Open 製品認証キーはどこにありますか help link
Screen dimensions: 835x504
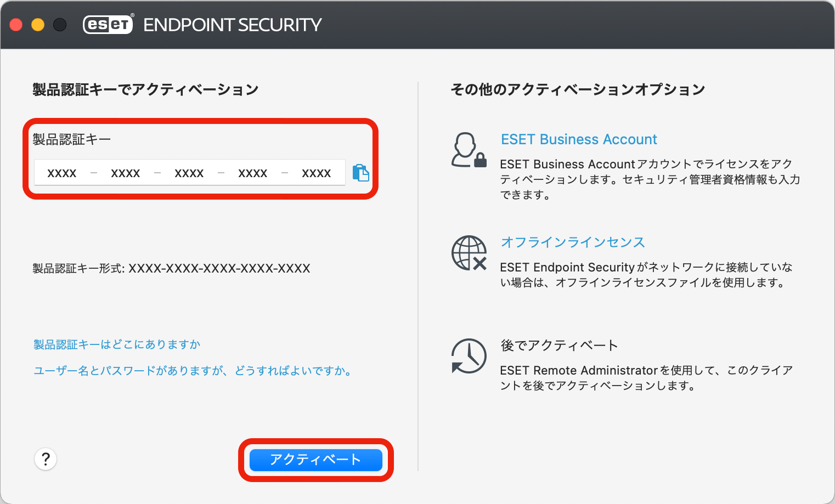click(117, 344)
